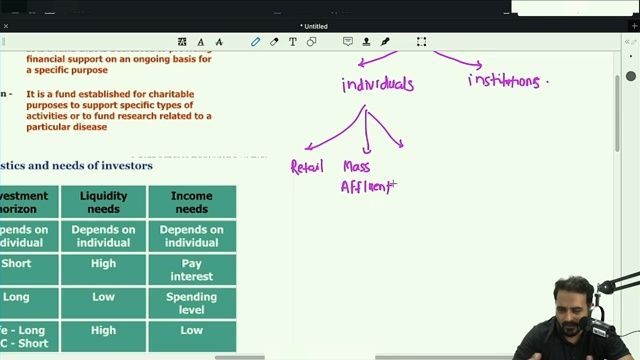Select the strikethrough text tool
Screen dimensions: 640x360
click(x=219, y=42)
